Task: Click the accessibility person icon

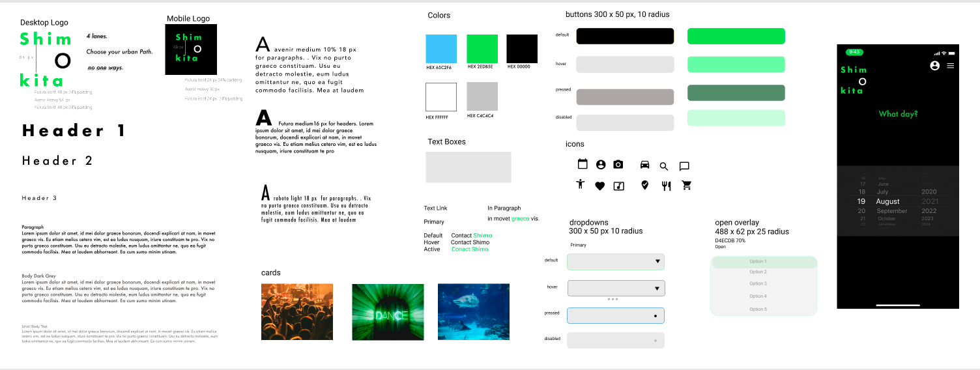Action: pos(581,184)
